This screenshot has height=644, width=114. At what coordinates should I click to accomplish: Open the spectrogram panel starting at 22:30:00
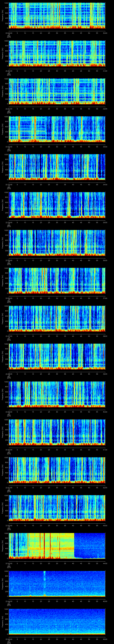(x=57, y=54)
